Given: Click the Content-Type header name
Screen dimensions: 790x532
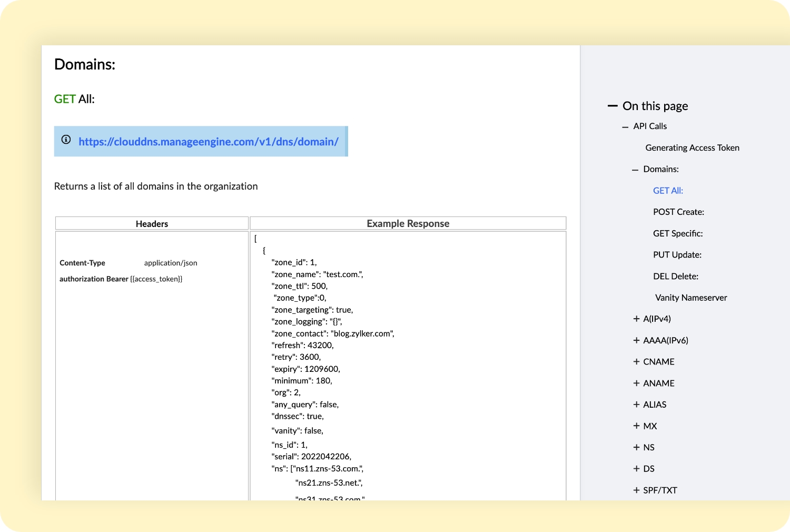Looking at the screenshot, I should (82, 263).
